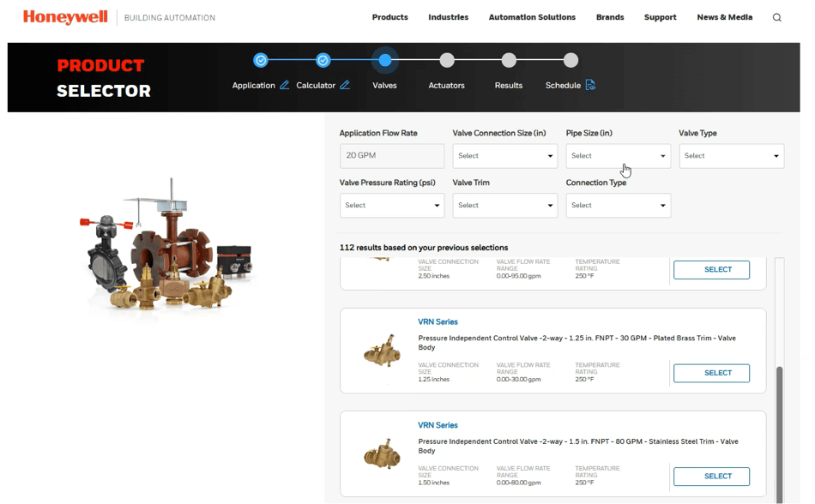Click the Plated Brass Trim valve thumbnail
This screenshot has height=504, width=815.
pyautogui.click(x=382, y=351)
